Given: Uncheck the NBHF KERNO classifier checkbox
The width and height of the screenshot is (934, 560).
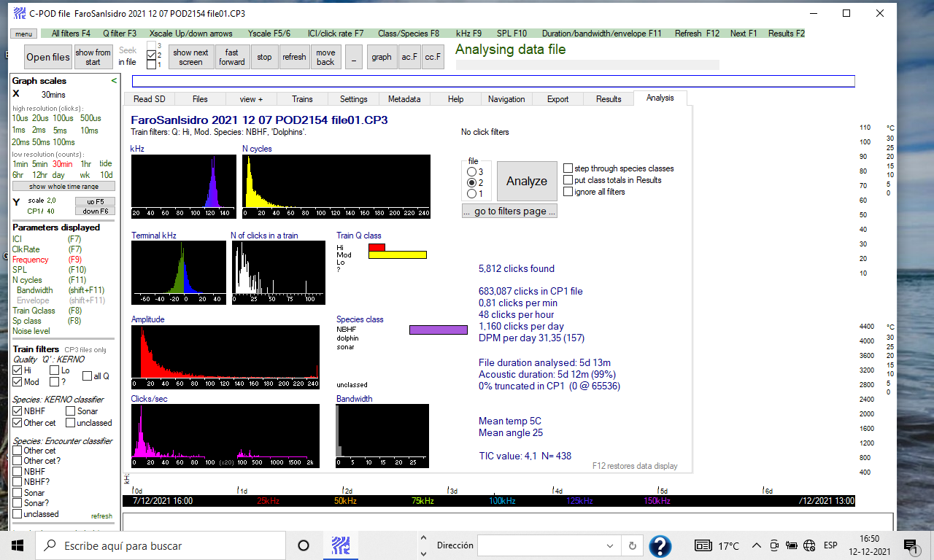Looking at the screenshot, I should point(18,411).
